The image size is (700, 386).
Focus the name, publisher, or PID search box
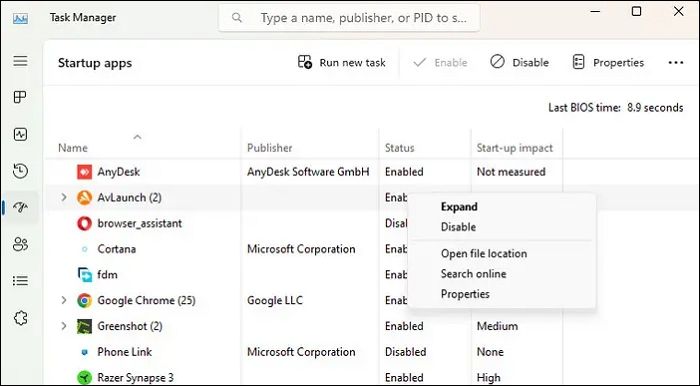[x=349, y=18]
